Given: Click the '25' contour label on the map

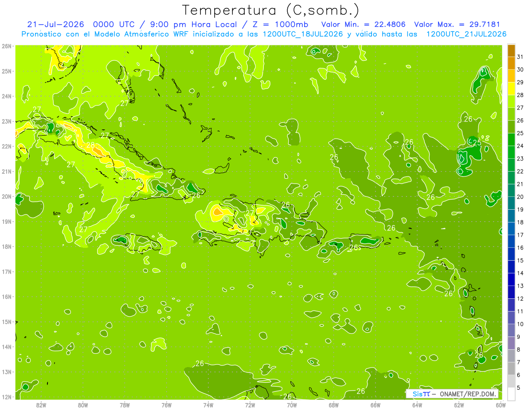Looking at the screenshot, I should pos(477,143).
